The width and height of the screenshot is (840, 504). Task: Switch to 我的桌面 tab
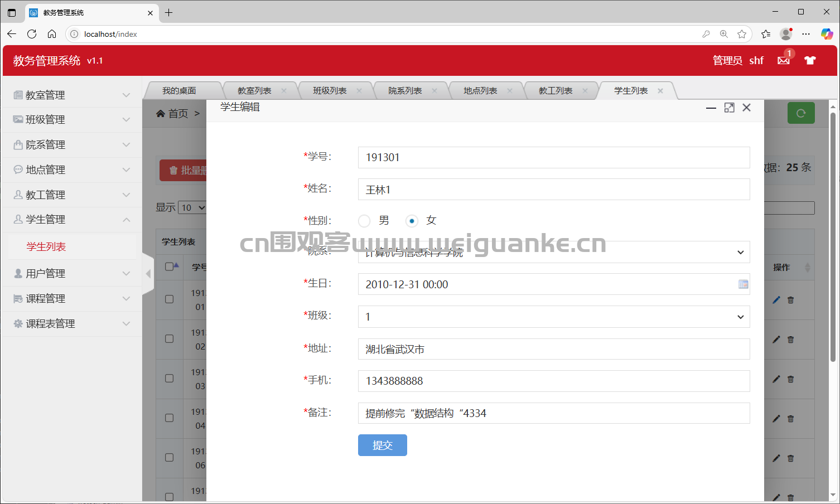coord(179,91)
